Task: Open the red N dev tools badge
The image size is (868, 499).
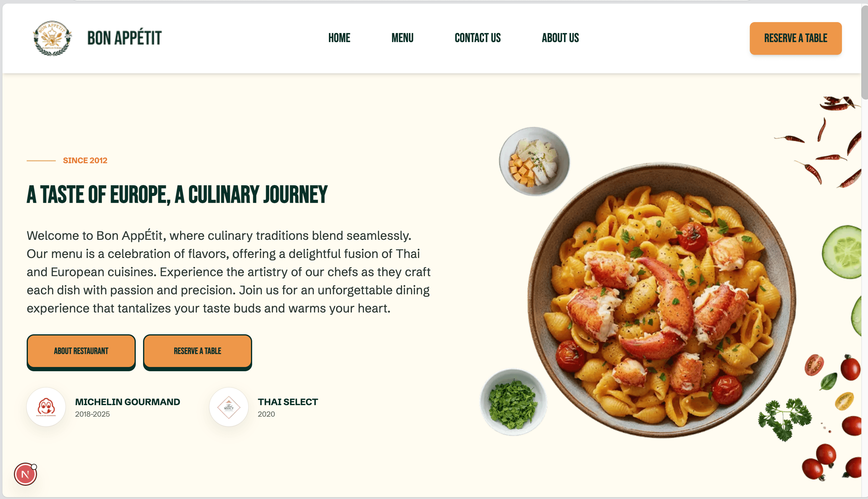Action: click(x=25, y=474)
